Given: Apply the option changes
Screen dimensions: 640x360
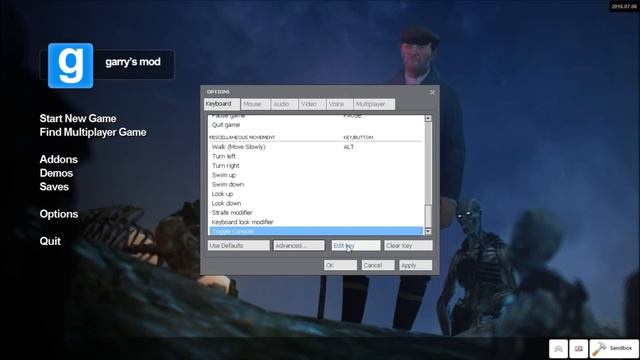Looking at the screenshot, I should [x=415, y=265].
